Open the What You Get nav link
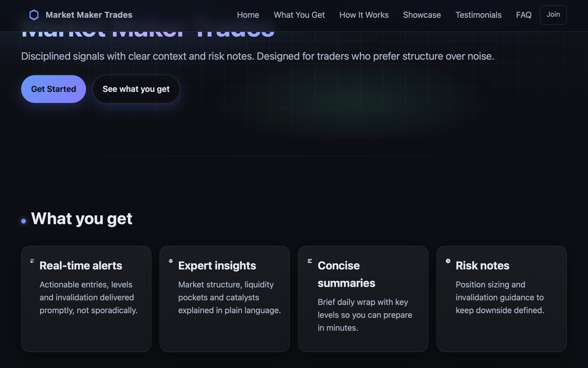The height and width of the screenshot is (368, 588). coord(299,15)
